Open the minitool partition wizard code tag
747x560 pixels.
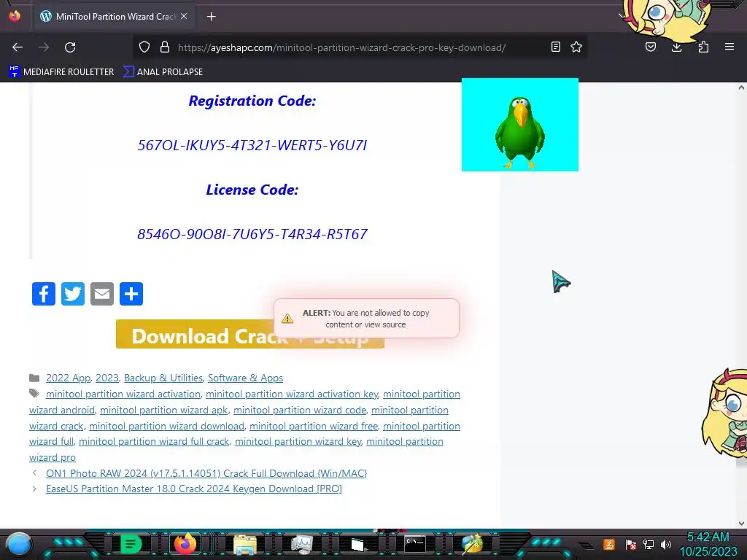click(300, 410)
